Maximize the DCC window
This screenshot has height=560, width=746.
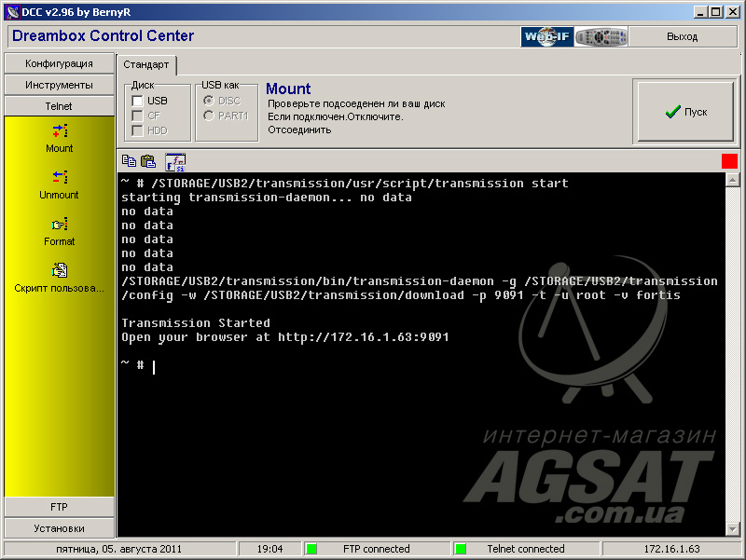click(x=715, y=12)
